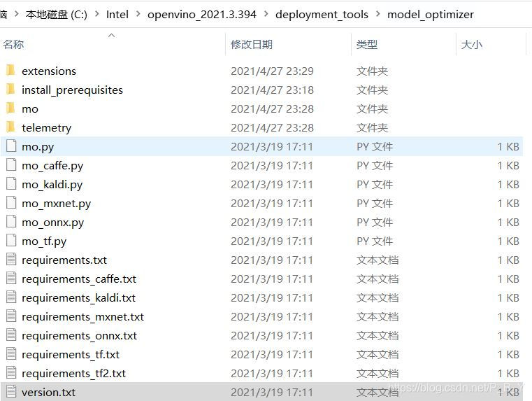The height and width of the screenshot is (401, 532).
Task: Select file name mo_mxnet.py
Action: pyautogui.click(x=57, y=204)
